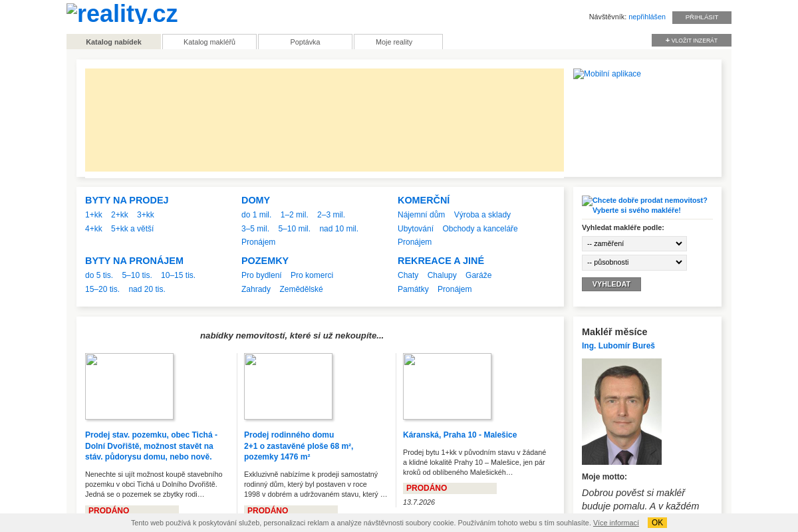Open Více informací cookie link
This screenshot has height=532, width=798.
point(616,523)
